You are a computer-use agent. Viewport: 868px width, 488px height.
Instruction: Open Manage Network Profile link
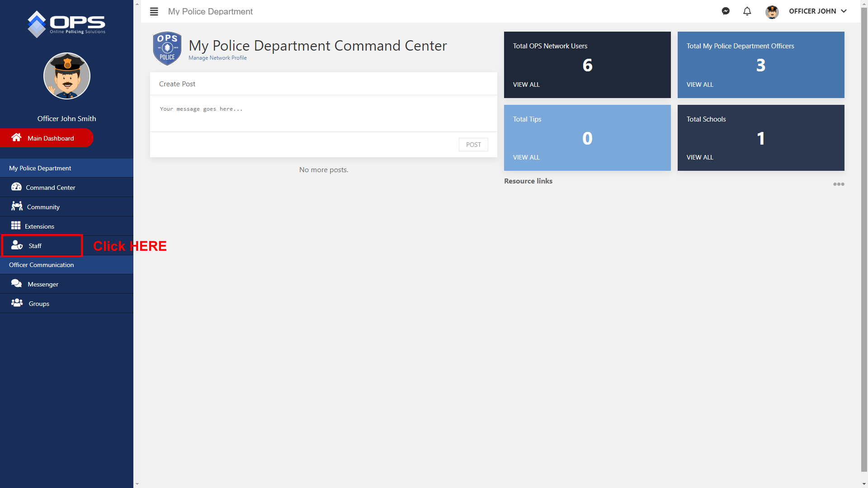click(x=217, y=58)
